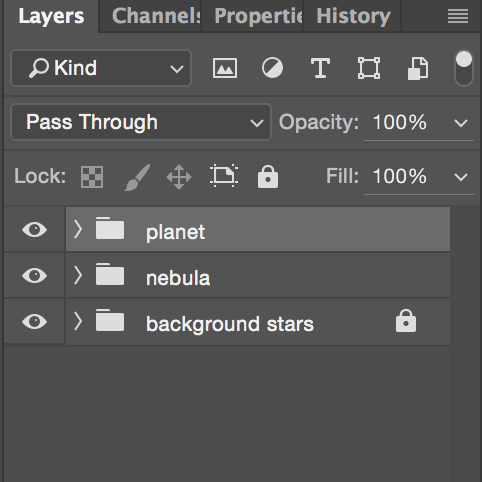Open the Opacity slider dropdown arrow
The height and width of the screenshot is (482, 482).
(461, 123)
